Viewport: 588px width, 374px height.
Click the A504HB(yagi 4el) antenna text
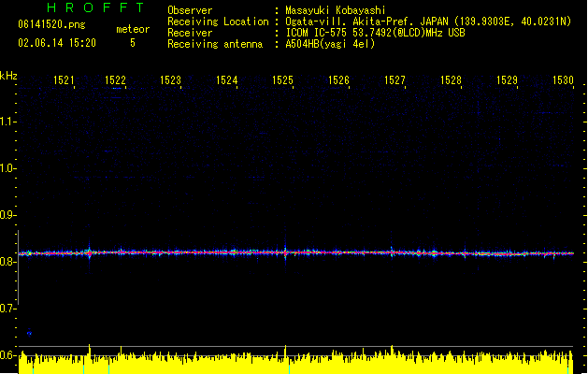pos(330,44)
